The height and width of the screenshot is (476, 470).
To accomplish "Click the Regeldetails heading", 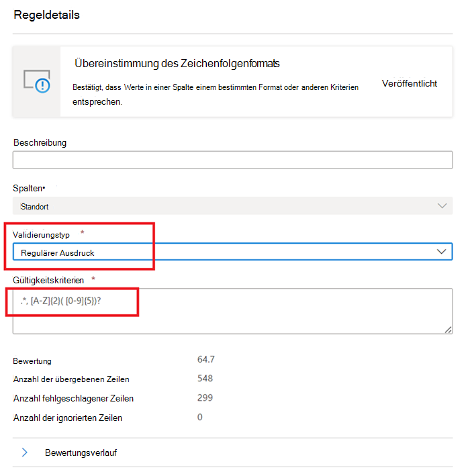I will tap(46, 15).
